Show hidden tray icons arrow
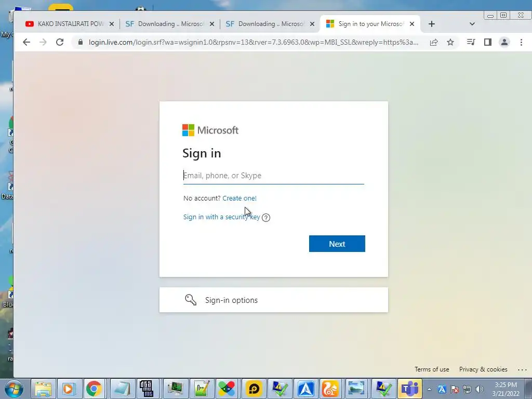Viewport: 532px width, 399px height. click(x=429, y=389)
